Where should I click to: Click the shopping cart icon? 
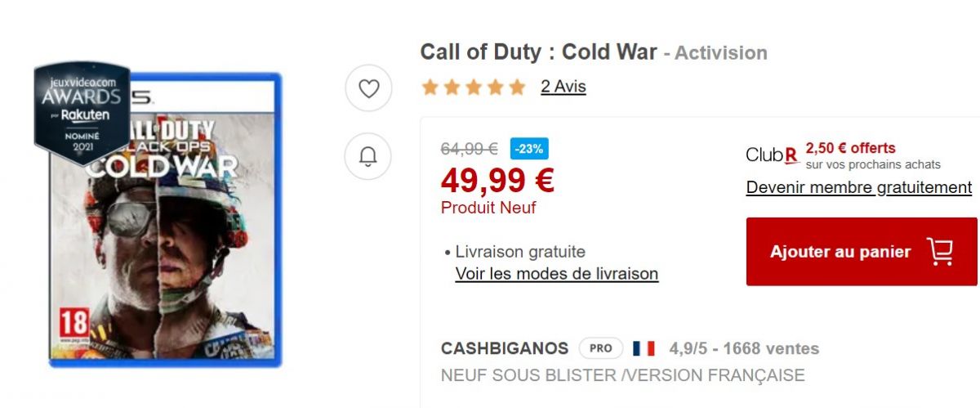tap(940, 252)
